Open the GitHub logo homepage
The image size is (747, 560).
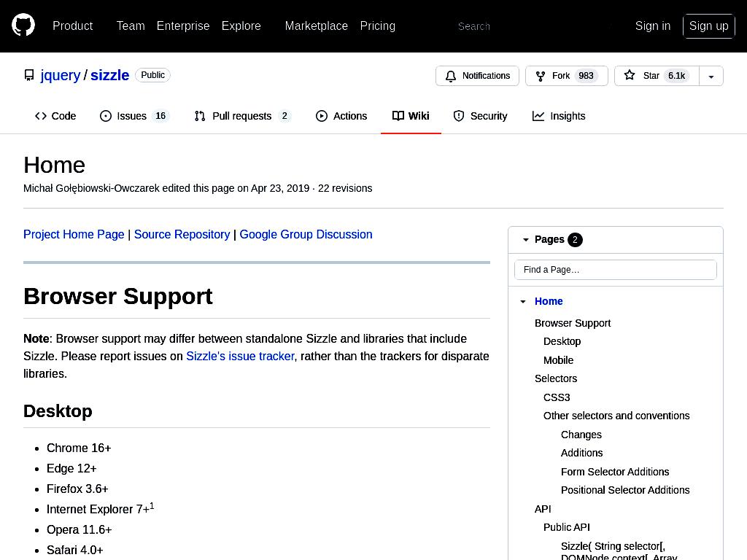(23, 26)
